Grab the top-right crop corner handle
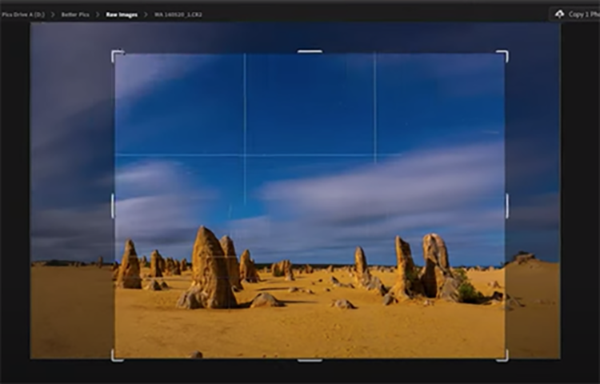 [x=503, y=55]
